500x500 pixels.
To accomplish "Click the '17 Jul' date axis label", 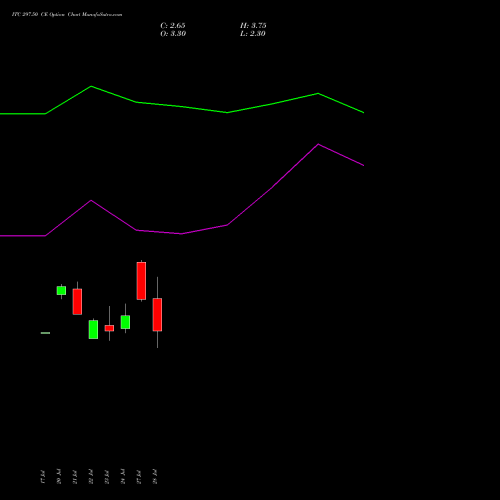I will [43, 477].
